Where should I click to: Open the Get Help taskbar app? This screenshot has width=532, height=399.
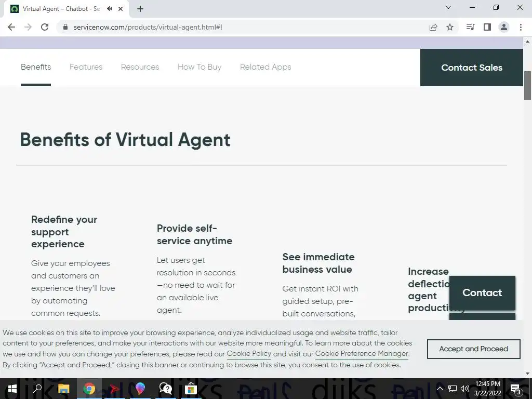(165, 389)
